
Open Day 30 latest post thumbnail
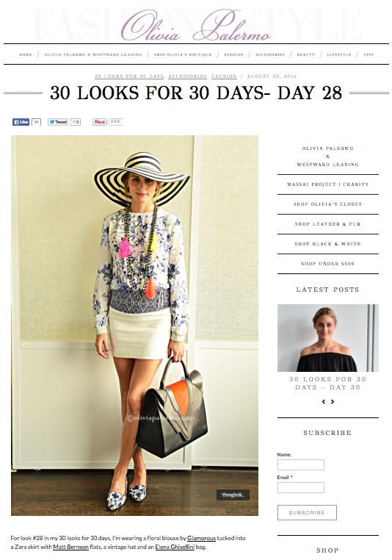[x=328, y=338]
